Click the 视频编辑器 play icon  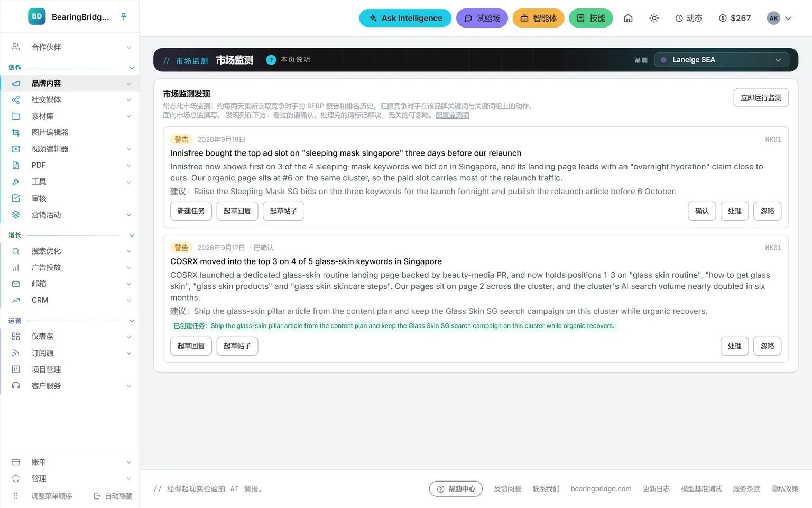16,149
